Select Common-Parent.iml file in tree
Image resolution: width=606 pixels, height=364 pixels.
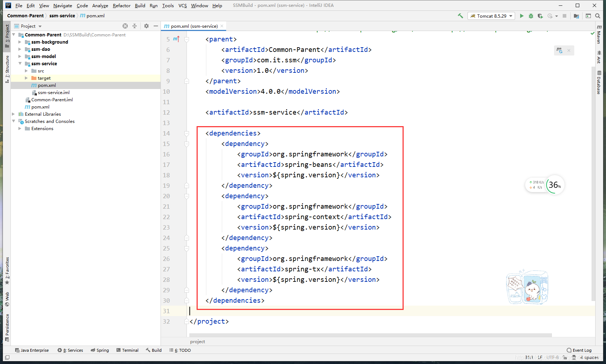point(52,100)
